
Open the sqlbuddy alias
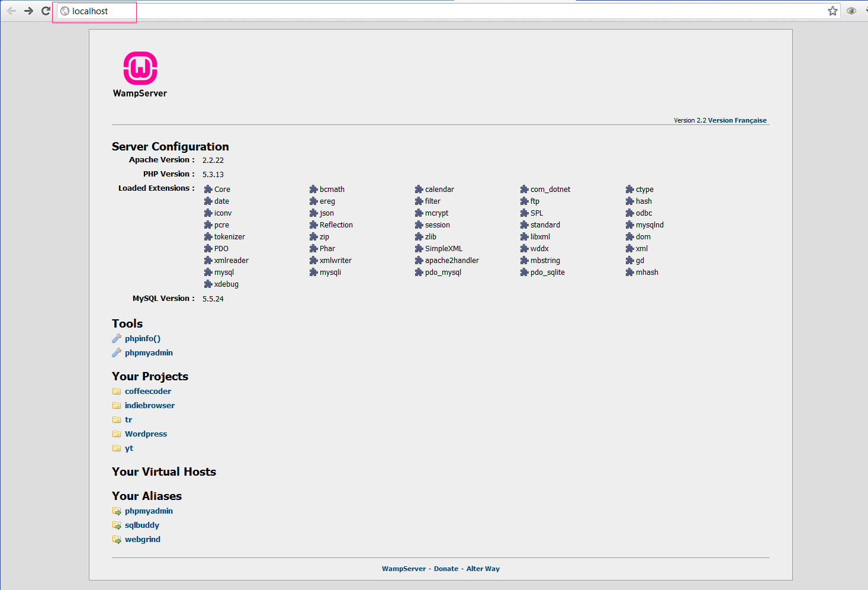pos(142,525)
